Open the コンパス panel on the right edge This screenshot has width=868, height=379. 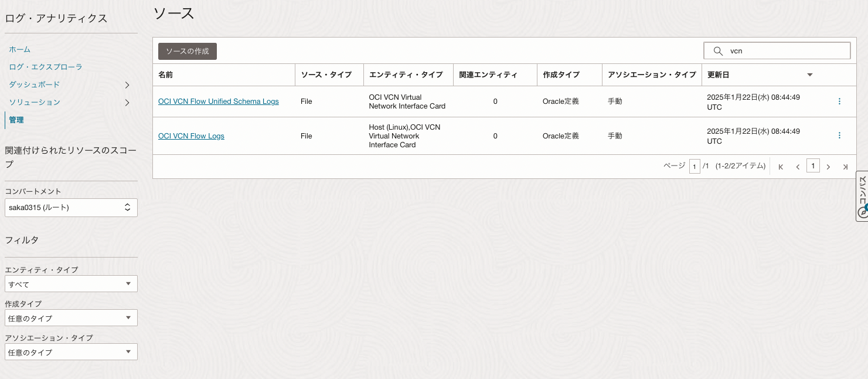click(x=862, y=197)
